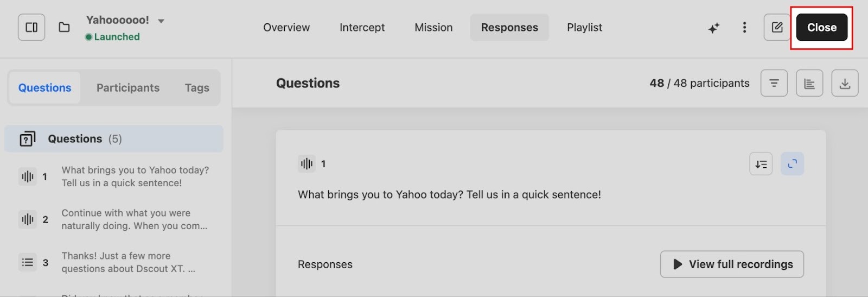The image size is (868, 297).
Task: Switch to the Participants tab
Action: [x=128, y=88]
